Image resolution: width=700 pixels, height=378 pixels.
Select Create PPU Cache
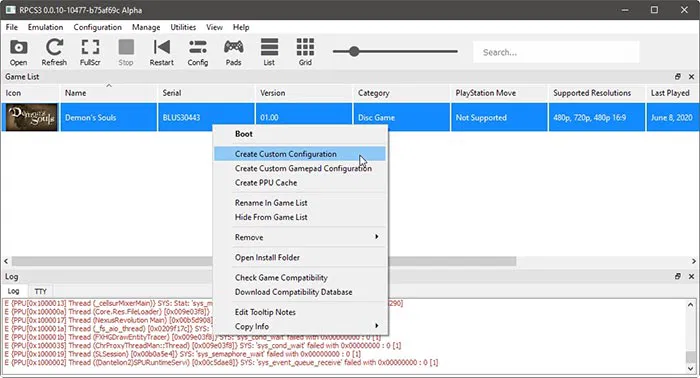pos(300,183)
